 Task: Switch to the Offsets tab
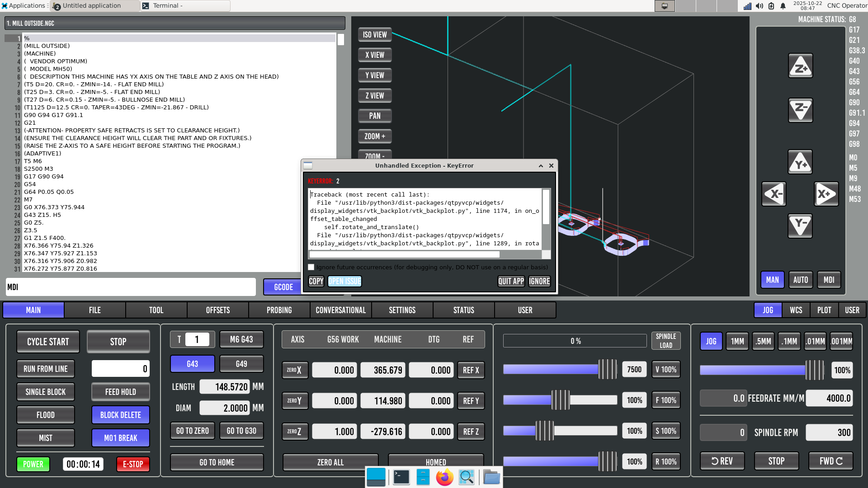coord(217,310)
